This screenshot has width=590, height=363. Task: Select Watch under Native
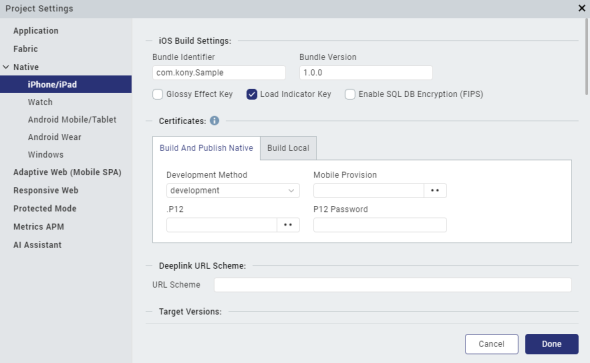(x=40, y=102)
